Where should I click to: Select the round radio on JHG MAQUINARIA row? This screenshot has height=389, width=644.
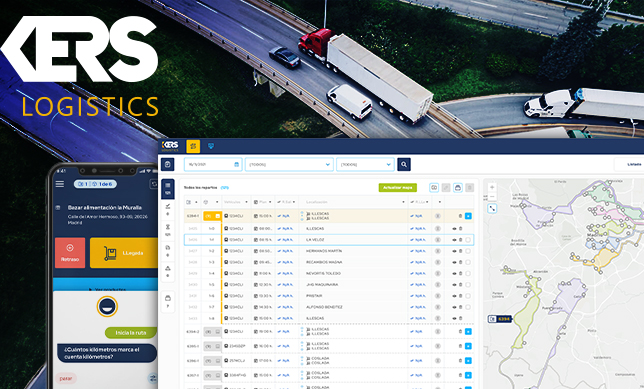point(468,285)
